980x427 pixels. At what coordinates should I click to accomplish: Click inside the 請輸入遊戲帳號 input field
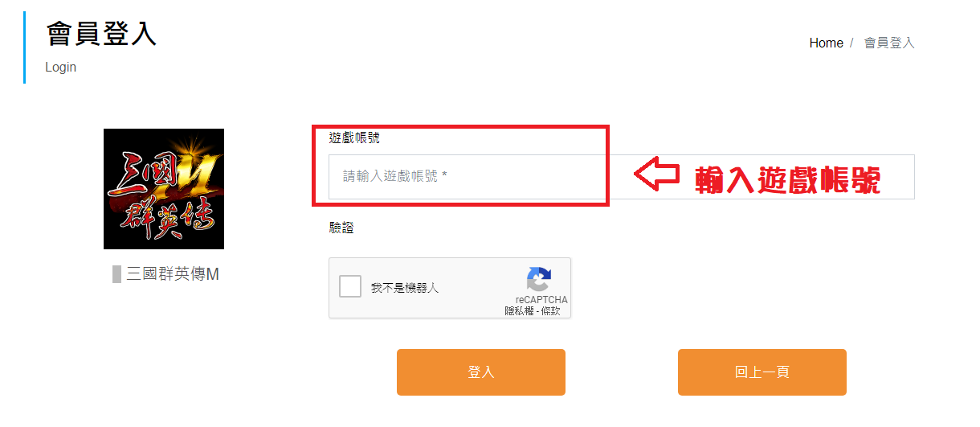[x=622, y=177]
